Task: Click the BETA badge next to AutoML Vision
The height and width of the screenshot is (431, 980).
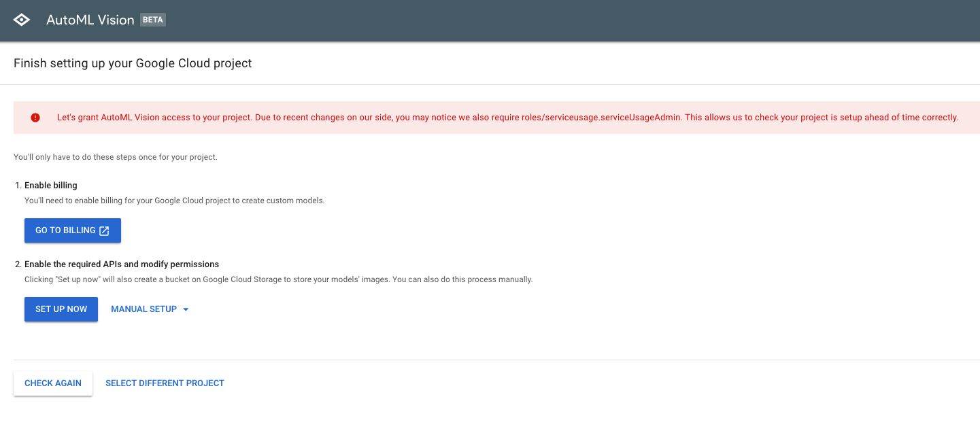Action: (x=153, y=20)
